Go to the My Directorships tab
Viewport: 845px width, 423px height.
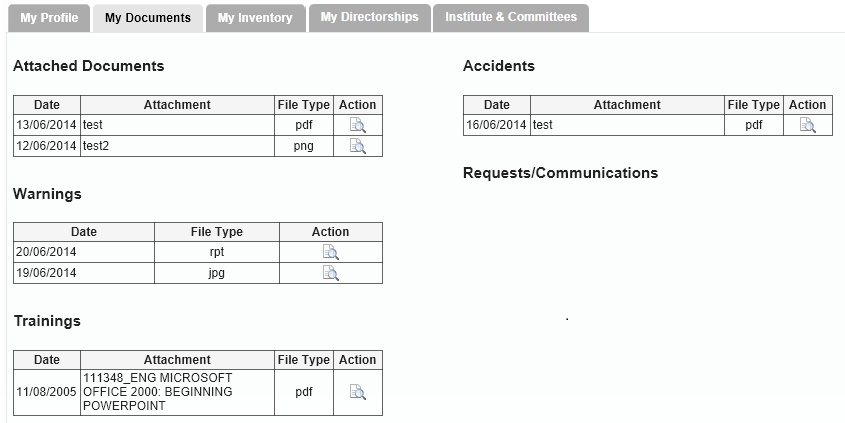pos(370,18)
